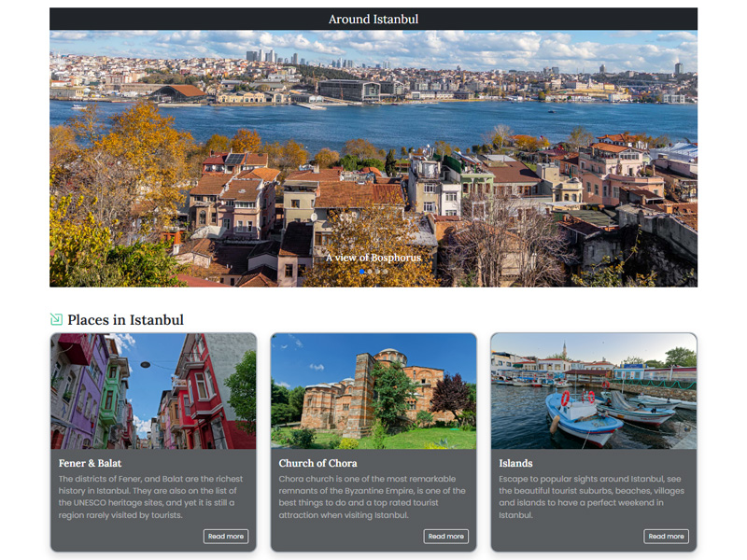Open the Church of Chora card title
The image size is (747, 560).
(317, 463)
